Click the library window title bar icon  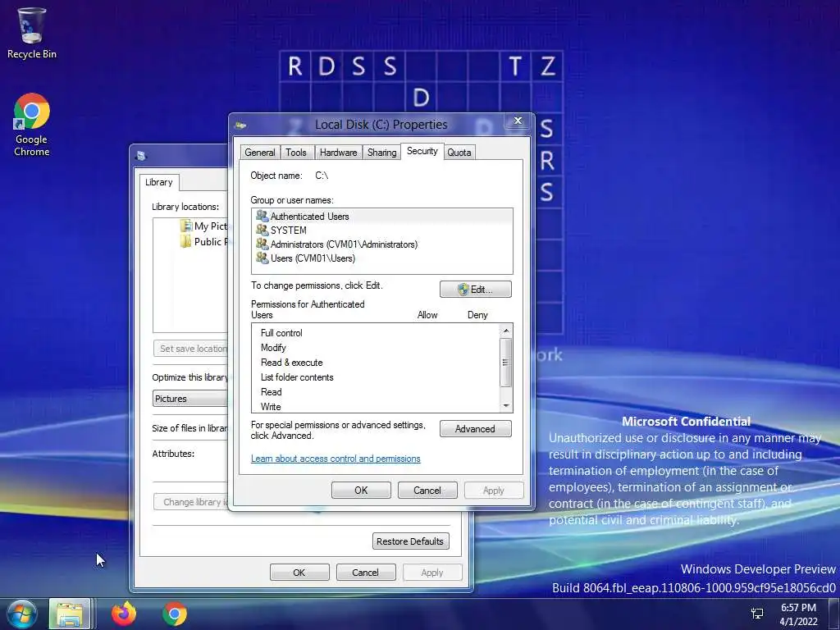click(x=141, y=156)
